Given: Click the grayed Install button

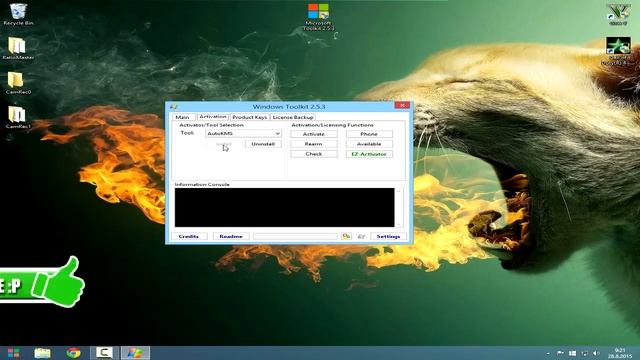Looking at the screenshot, I should [224, 144].
